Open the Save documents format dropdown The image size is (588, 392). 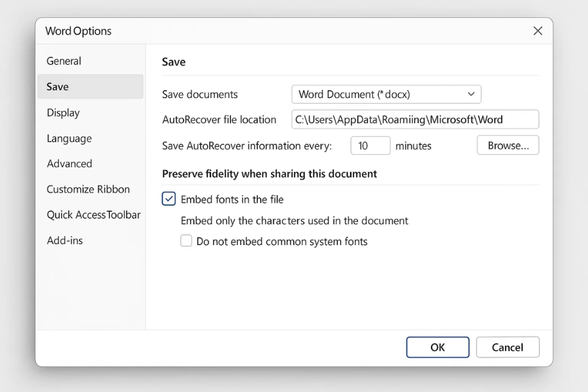[x=385, y=94]
